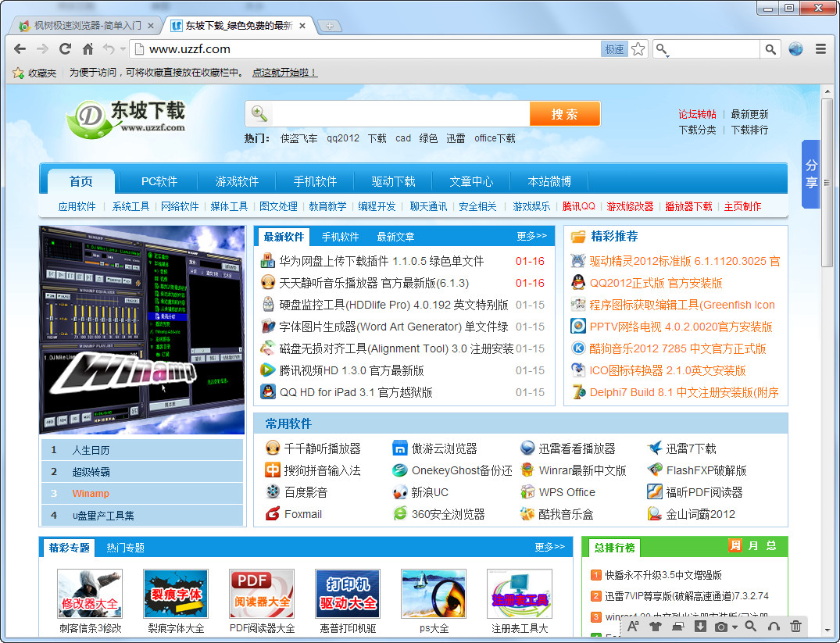Switch to the 手机软件 tab in latest list
Viewport: 840px width, 643px height.
coord(340,237)
